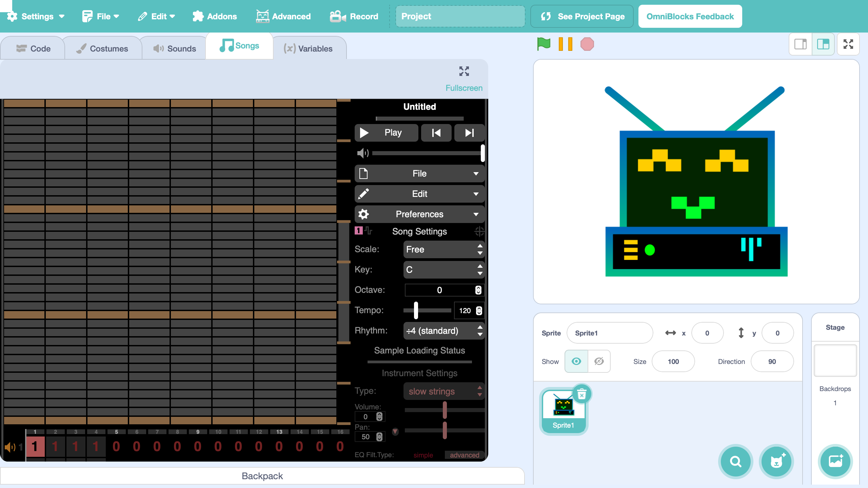The width and height of the screenshot is (868, 488).
Task: Delete Sprite1 with the trash icon
Action: [x=582, y=394]
